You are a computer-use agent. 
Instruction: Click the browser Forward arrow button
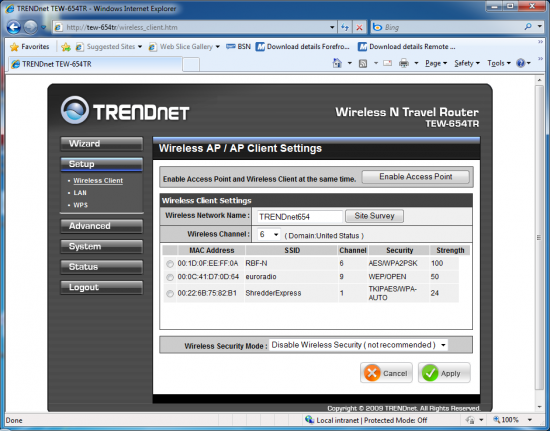click(31, 27)
